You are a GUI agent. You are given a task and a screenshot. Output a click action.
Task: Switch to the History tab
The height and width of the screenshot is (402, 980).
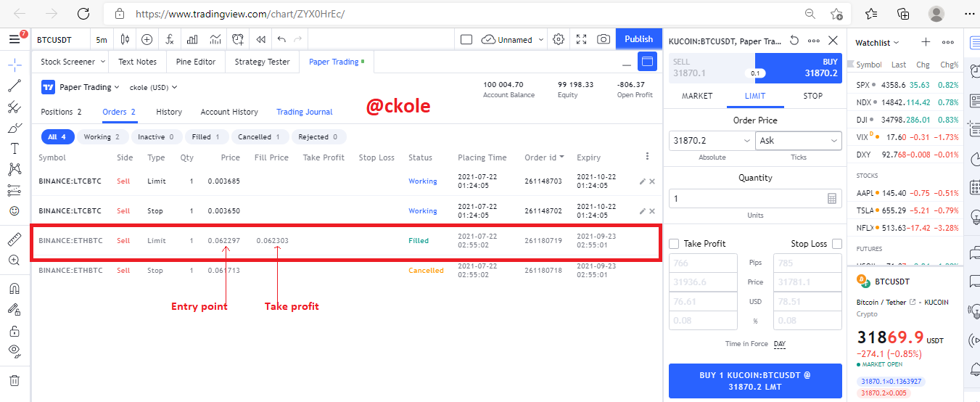pyautogui.click(x=169, y=112)
